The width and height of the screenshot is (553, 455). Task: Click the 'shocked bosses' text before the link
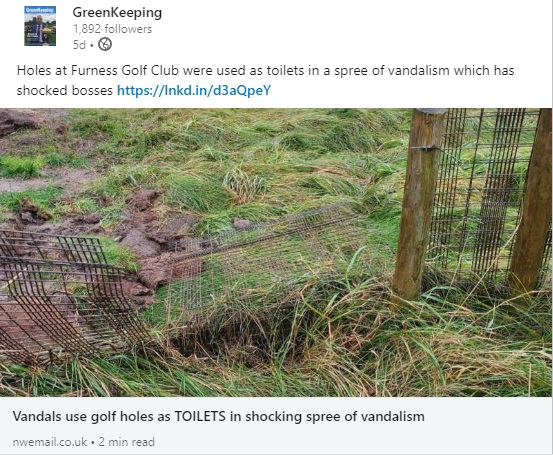coord(65,90)
